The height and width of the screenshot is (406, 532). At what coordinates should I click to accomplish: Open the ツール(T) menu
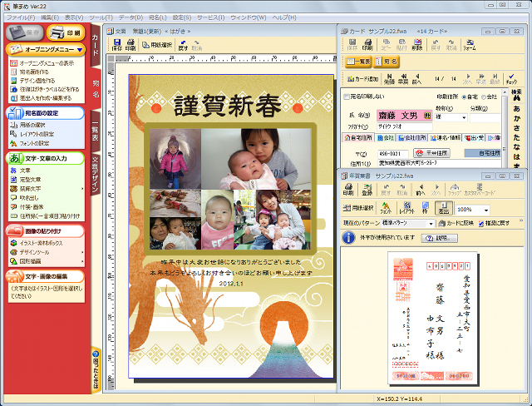tap(101, 17)
